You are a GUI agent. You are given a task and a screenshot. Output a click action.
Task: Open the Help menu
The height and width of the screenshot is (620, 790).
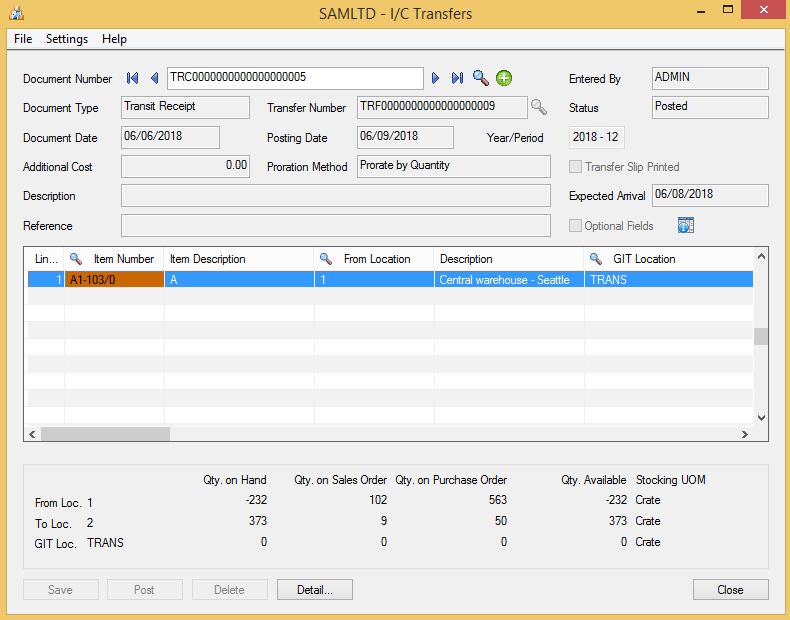[x=114, y=39]
